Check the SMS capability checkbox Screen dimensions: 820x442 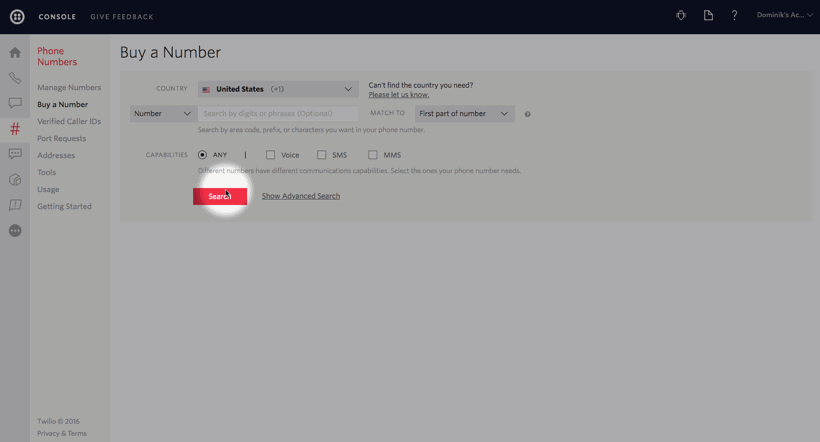coord(321,155)
